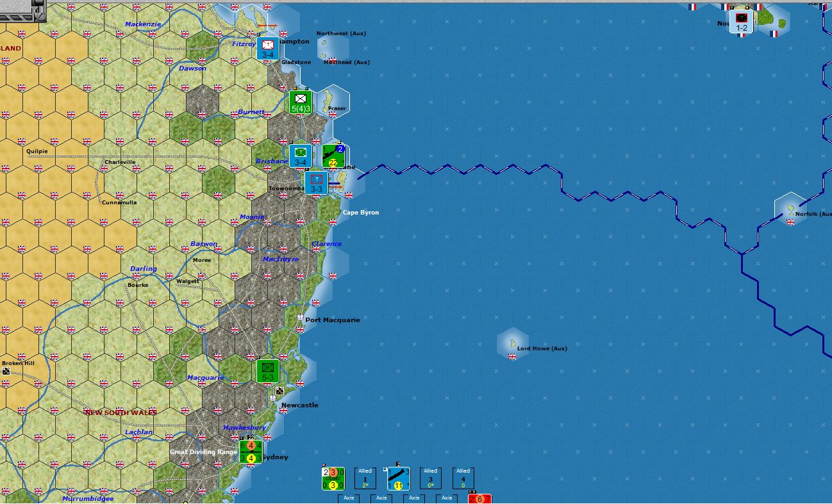The image size is (832, 504).
Task: Click the red Axis counter labeled 2-6-7
Action: [479, 499]
